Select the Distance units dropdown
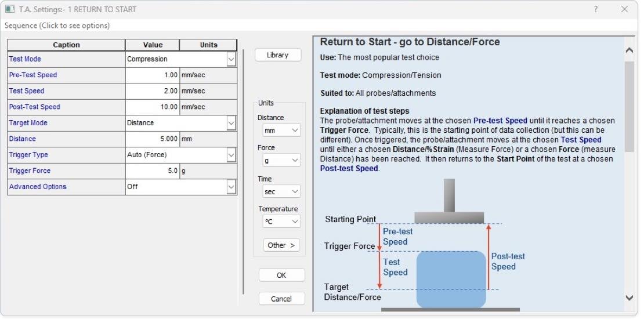 [x=281, y=130]
